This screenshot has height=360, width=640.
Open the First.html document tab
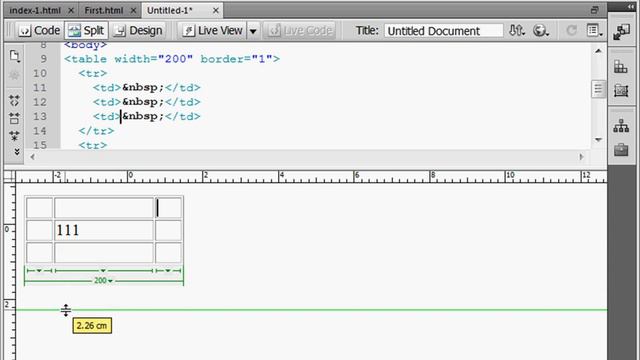(x=104, y=10)
